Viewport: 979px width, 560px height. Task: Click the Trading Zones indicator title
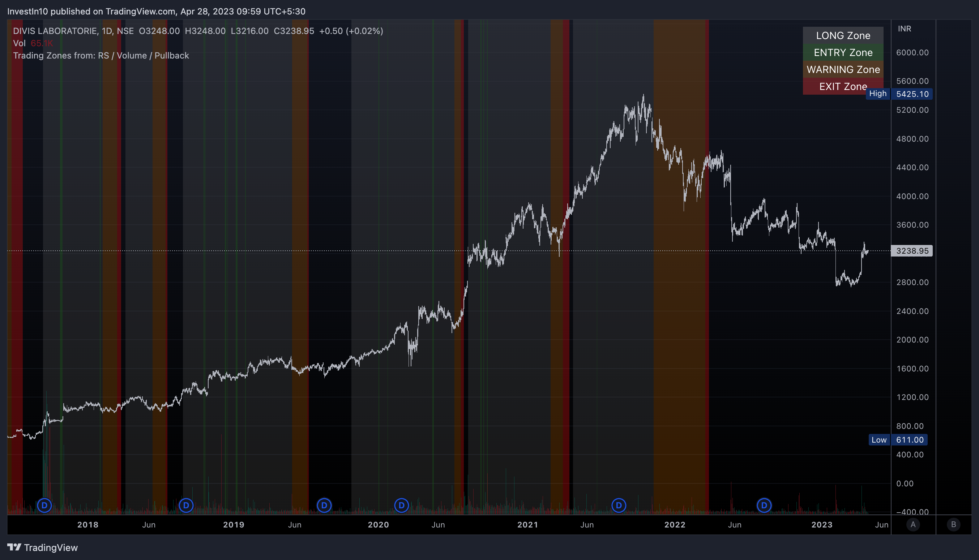point(101,55)
